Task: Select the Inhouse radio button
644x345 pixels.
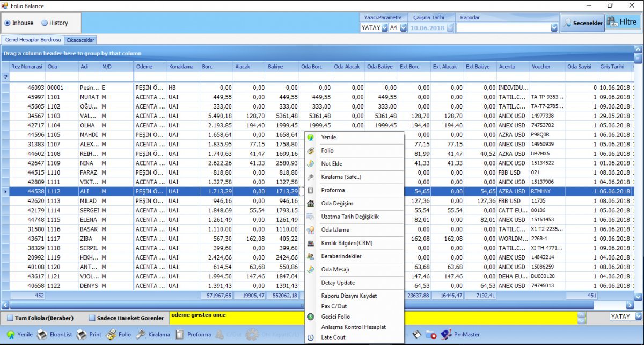Action: click(x=8, y=23)
